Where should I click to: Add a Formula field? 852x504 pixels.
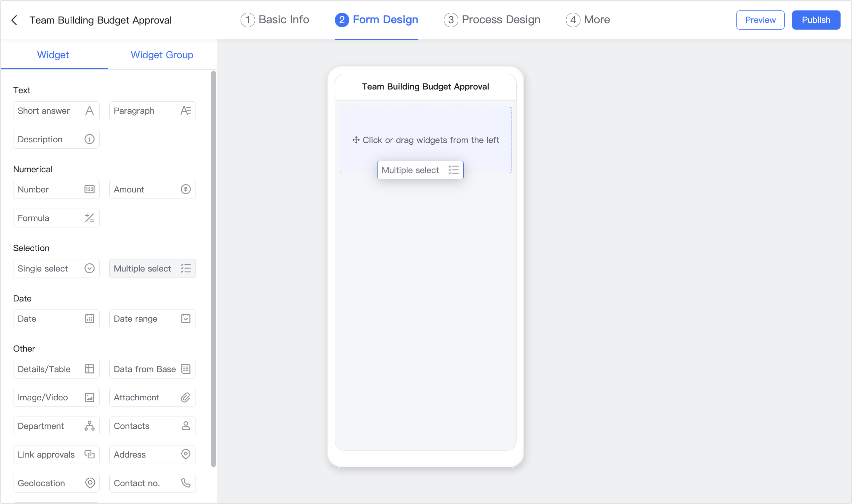(x=56, y=218)
